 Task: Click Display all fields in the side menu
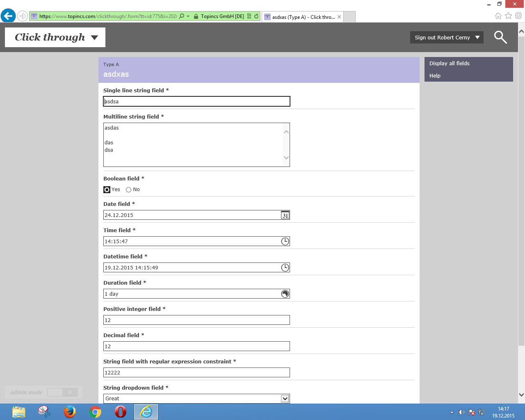[450, 64]
